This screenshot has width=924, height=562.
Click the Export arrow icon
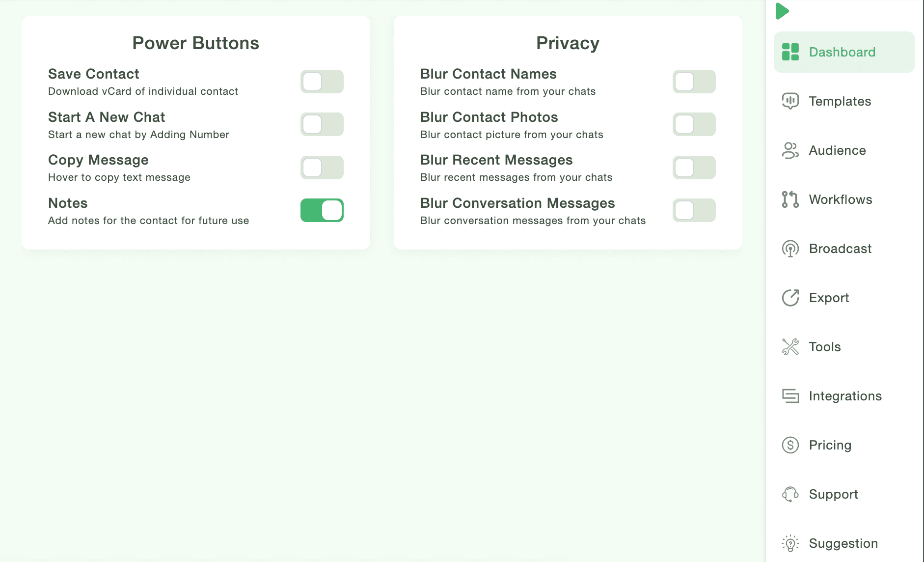[790, 298]
